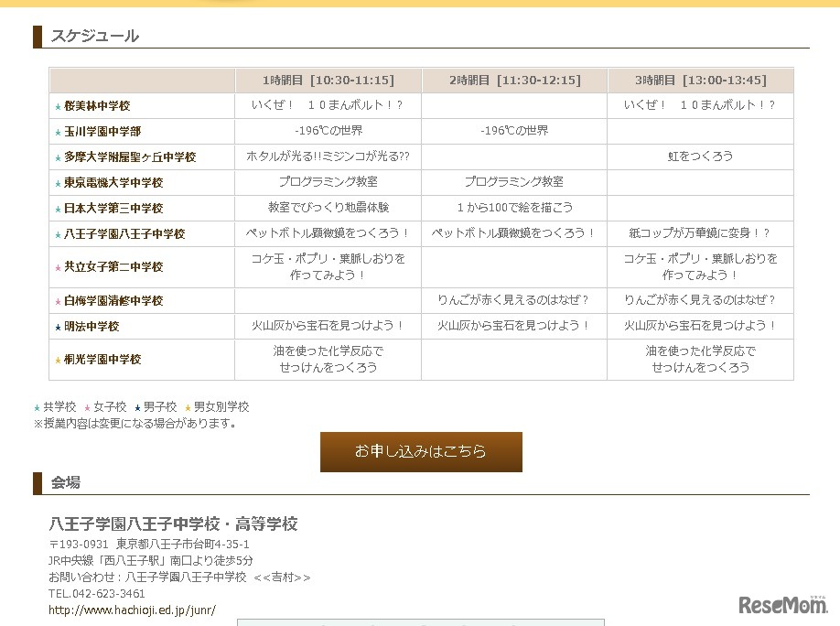Select the ※授業内容は変更になる場合があります note
Screen dimensions: 840x626
click(135, 424)
